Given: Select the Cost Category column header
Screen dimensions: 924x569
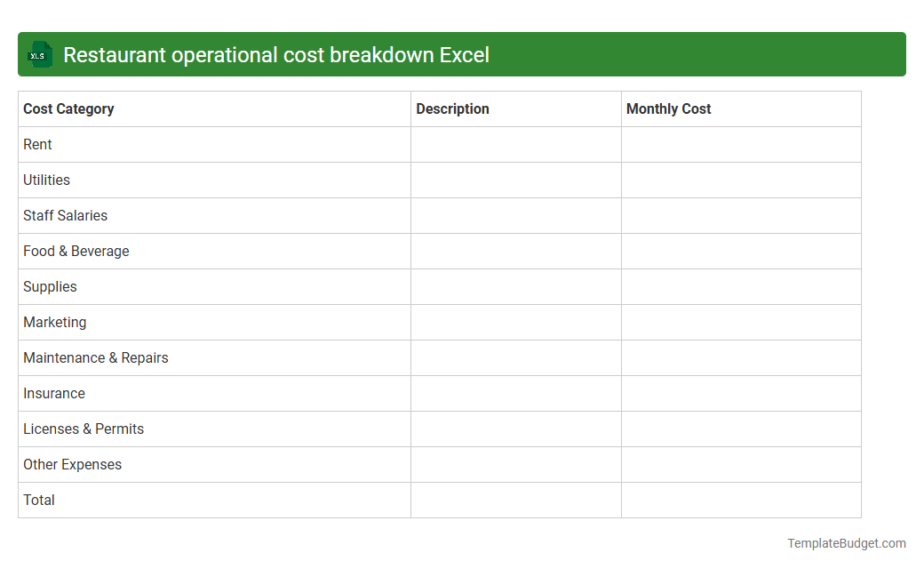Looking at the screenshot, I should [x=68, y=108].
